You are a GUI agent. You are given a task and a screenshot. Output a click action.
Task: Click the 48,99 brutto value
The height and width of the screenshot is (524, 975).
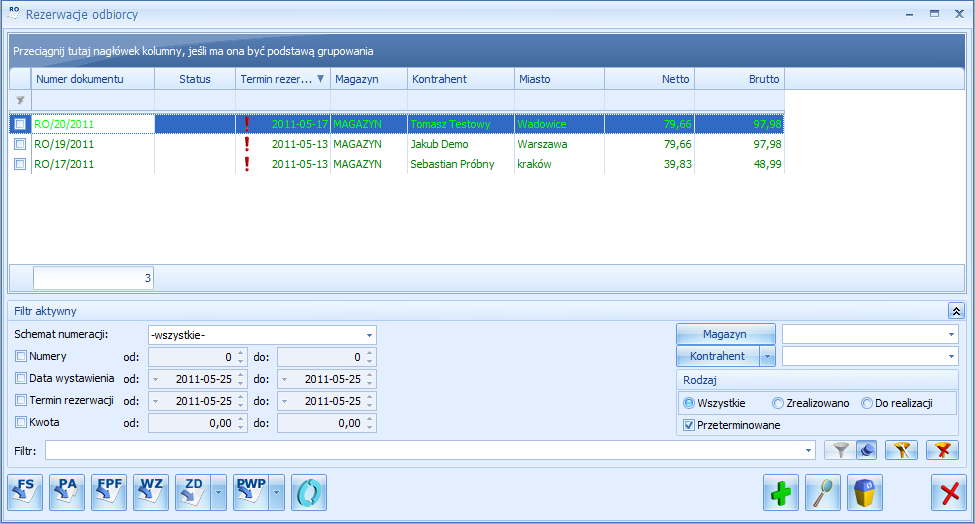767,164
